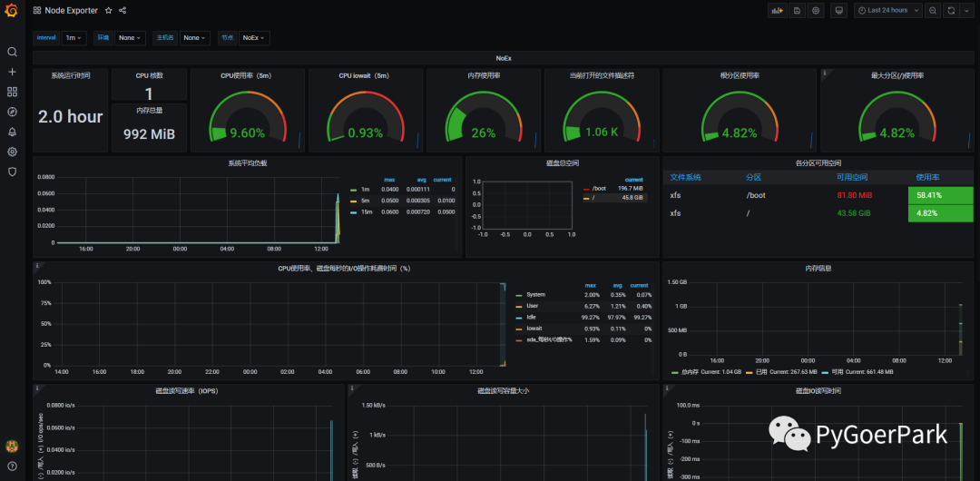Open the Last 24 hours time picker

tap(888, 11)
